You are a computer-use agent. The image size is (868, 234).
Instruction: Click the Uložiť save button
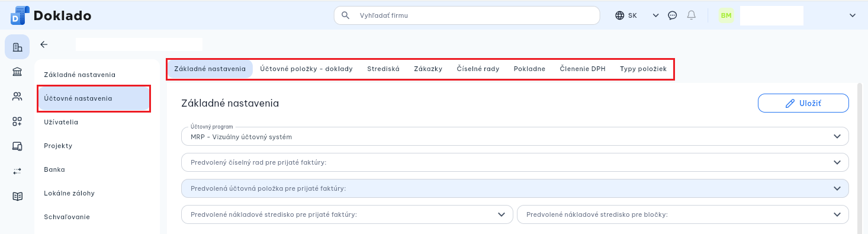pyautogui.click(x=803, y=103)
